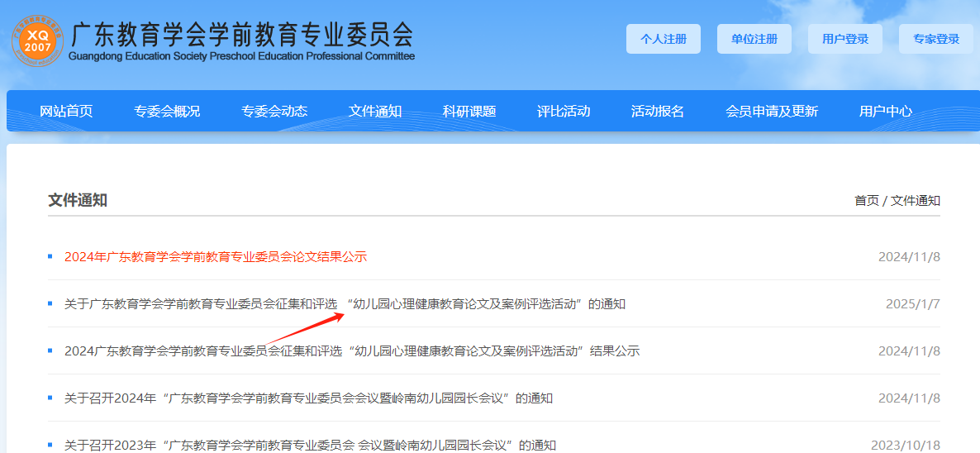This screenshot has height=453, width=980.
Task: Click the 用户登录 button
Action: [845, 39]
